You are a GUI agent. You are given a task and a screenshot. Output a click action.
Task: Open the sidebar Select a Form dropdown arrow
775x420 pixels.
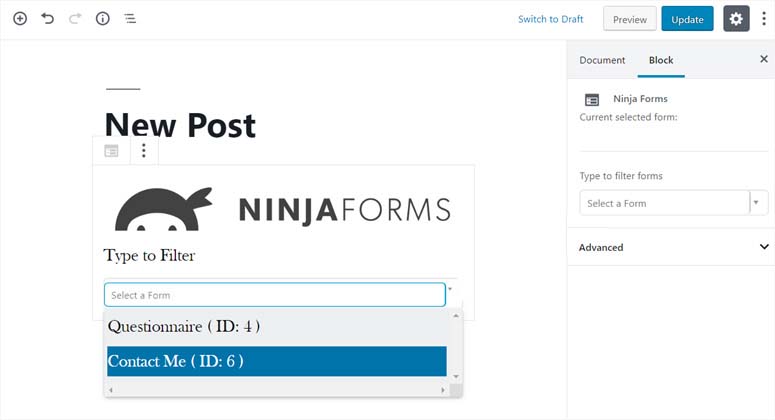point(756,203)
